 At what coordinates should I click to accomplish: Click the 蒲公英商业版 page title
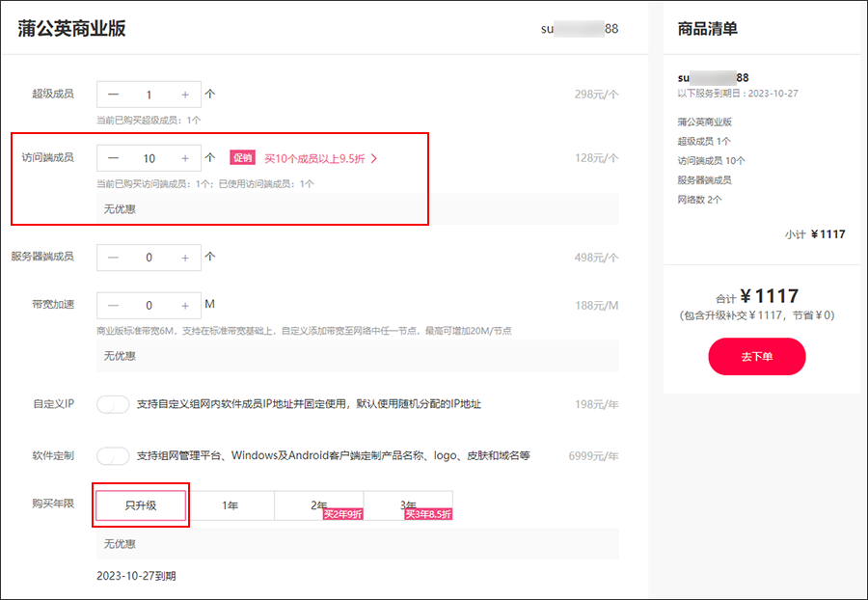71,28
